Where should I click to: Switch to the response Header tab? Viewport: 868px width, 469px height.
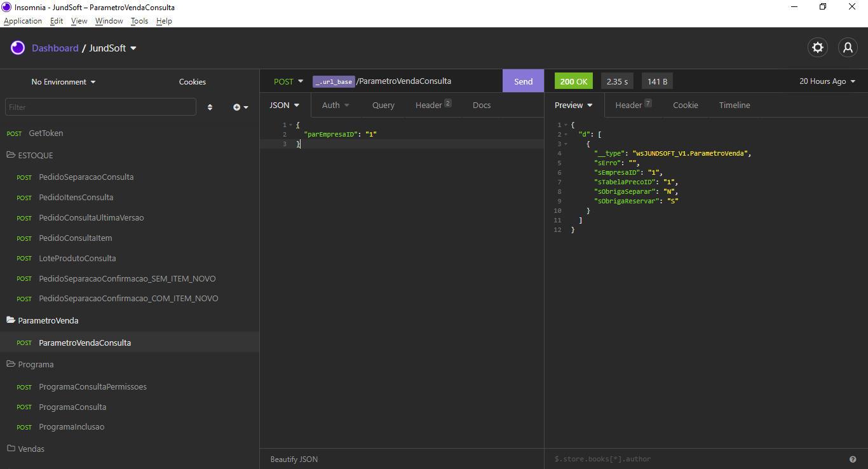coord(634,105)
